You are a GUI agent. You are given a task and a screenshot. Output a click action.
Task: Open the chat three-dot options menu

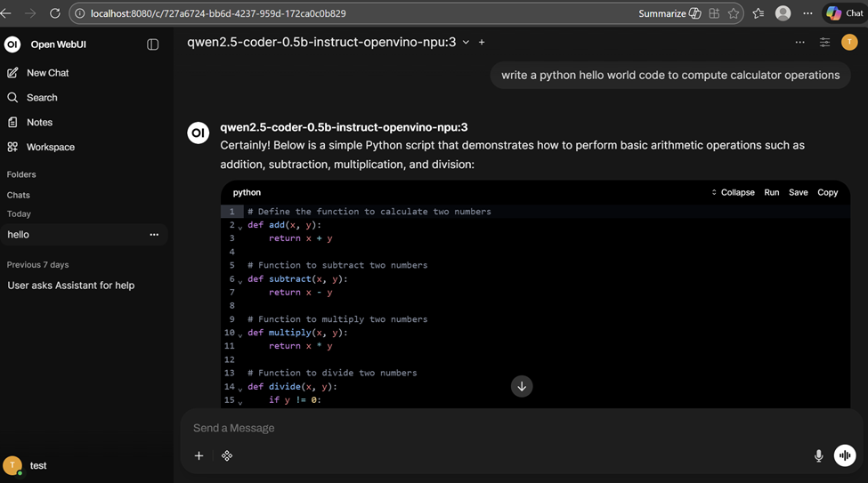(800, 43)
